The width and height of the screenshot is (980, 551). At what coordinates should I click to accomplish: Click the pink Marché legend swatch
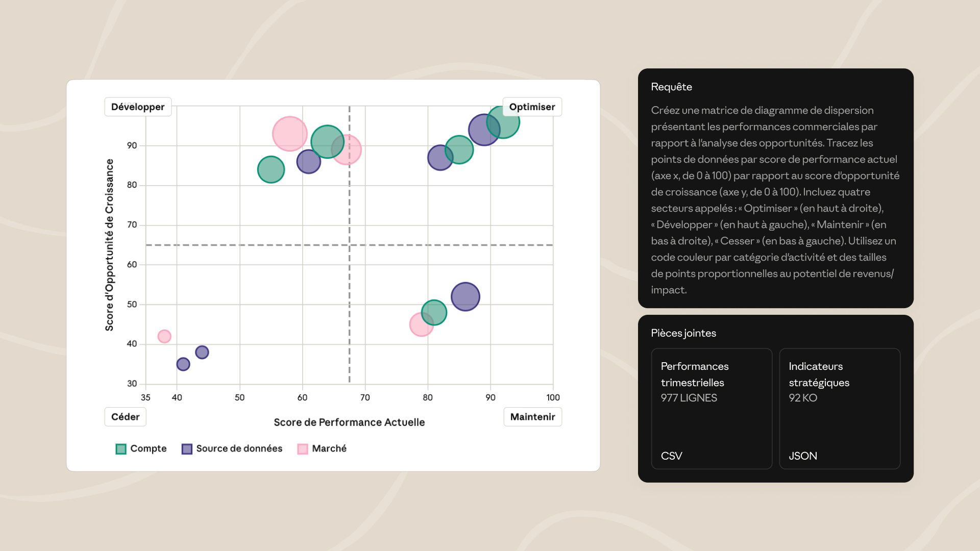pyautogui.click(x=303, y=449)
